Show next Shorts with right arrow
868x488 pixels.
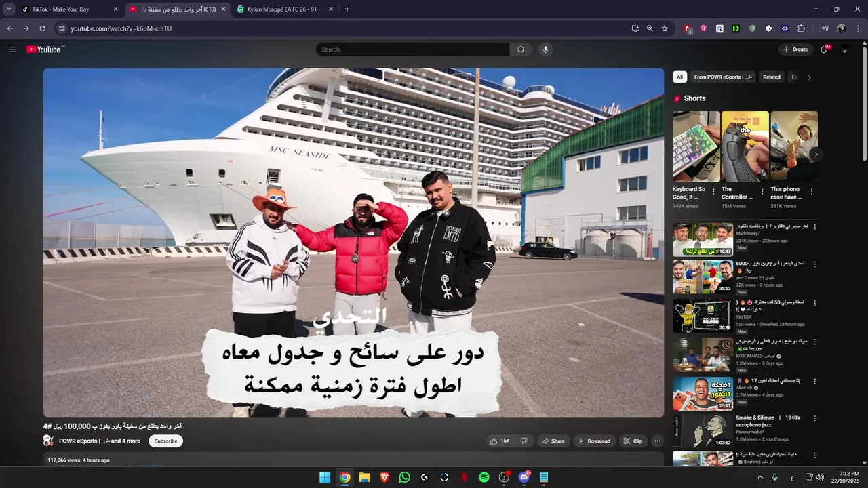(x=816, y=155)
